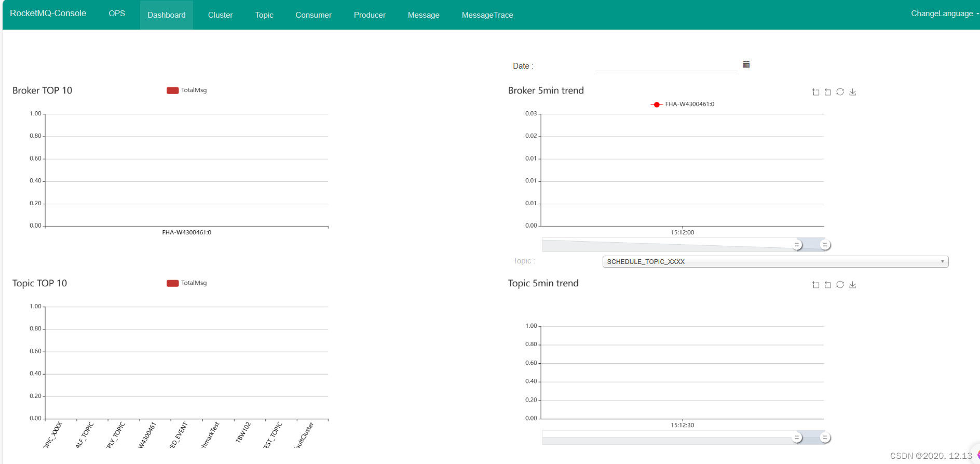Open the Cluster tab
This screenshot has height=464, width=980.
[x=220, y=15]
